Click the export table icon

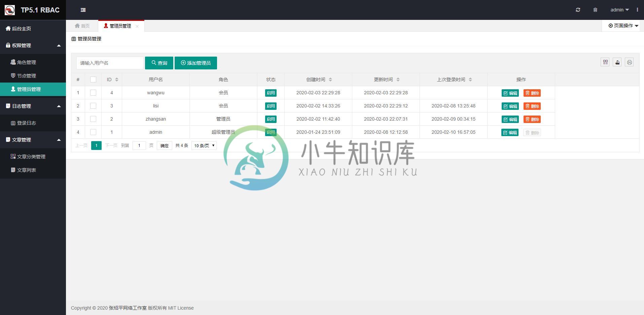pos(617,62)
